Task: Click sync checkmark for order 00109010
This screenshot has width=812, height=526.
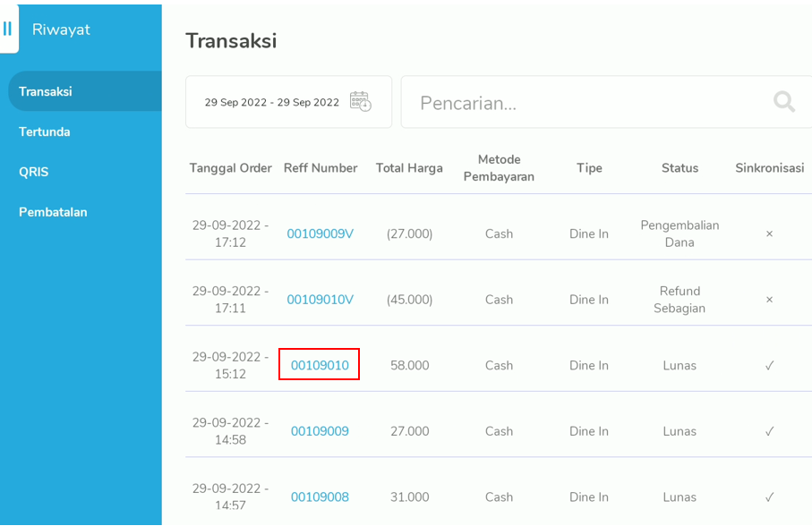Action: [x=769, y=365]
